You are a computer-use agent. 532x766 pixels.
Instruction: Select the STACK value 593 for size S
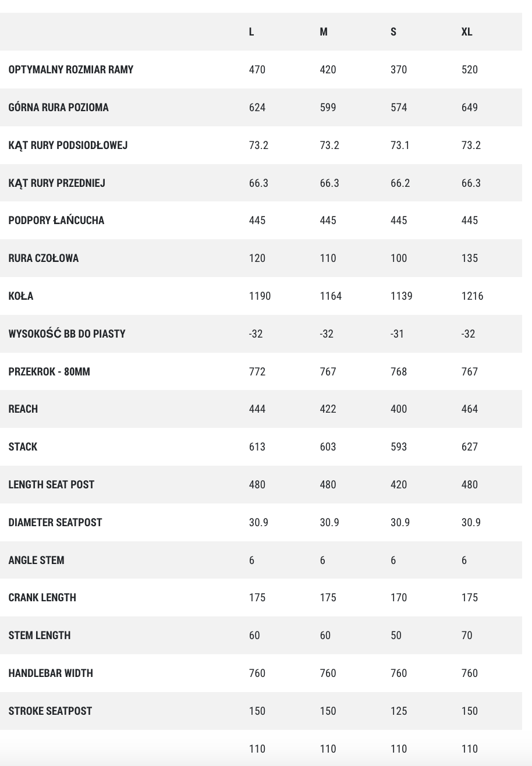[399, 447]
